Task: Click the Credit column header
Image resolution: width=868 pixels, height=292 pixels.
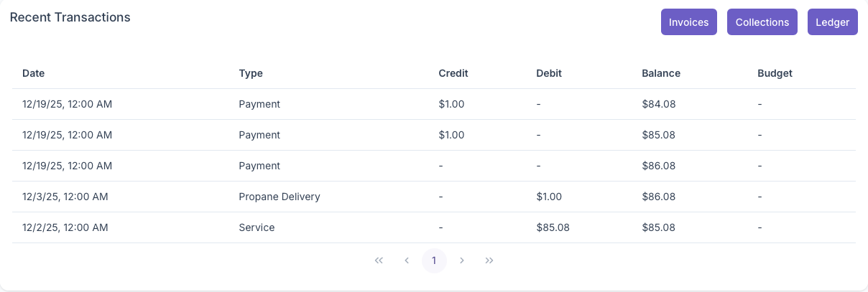Action: tap(453, 73)
